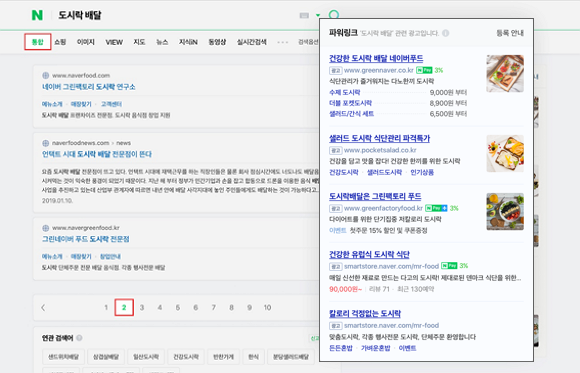Select related search 분당샐러드배달
580x373 pixels.
(x=291, y=357)
